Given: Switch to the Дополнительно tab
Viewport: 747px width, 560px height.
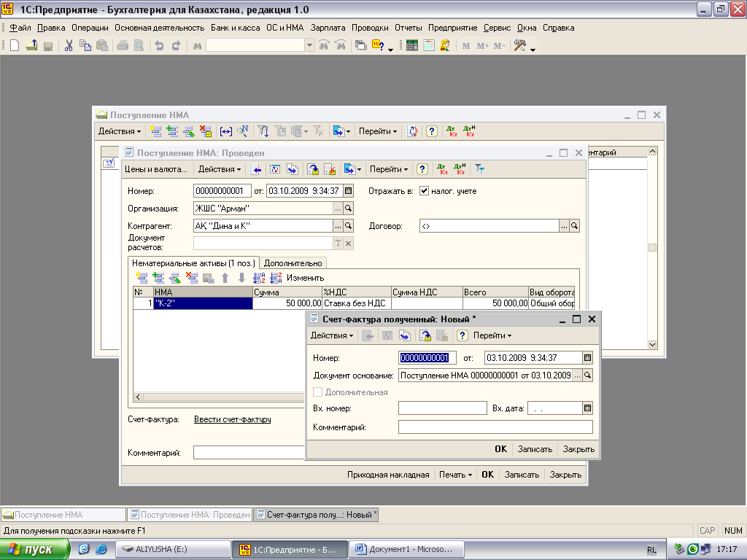Looking at the screenshot, I should coord(293,263).
